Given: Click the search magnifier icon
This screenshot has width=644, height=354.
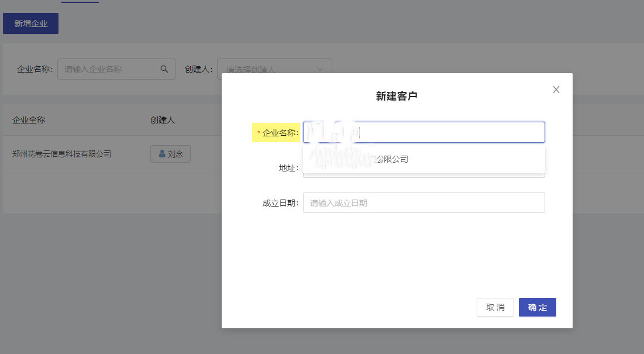Looking at the screenshot, I should 164,69.
